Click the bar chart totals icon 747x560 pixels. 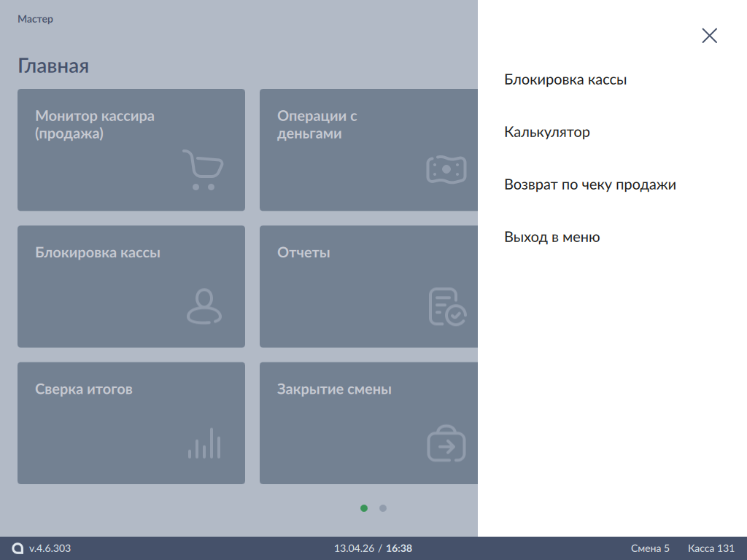click(x=204, y=443)
